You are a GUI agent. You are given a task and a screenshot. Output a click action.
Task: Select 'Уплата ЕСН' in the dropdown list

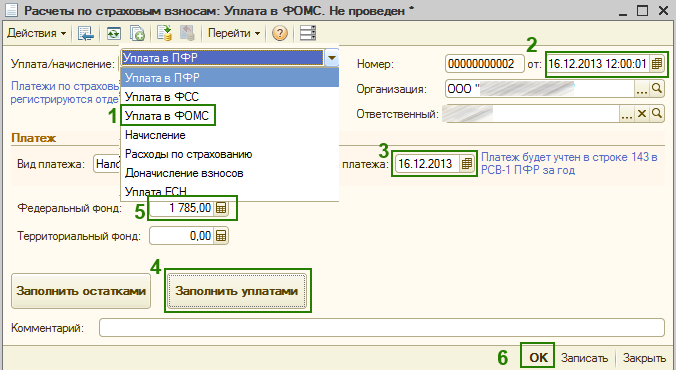click(230, 191)
